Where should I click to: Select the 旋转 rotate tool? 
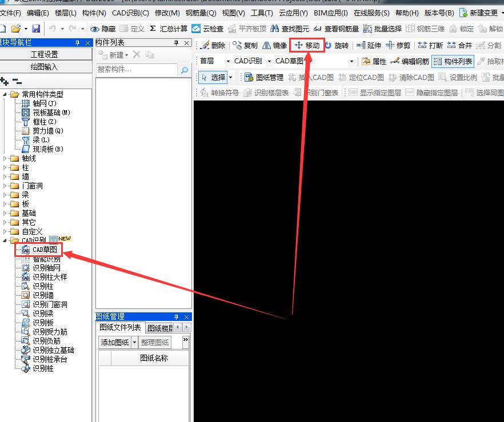tap(337, 45)
